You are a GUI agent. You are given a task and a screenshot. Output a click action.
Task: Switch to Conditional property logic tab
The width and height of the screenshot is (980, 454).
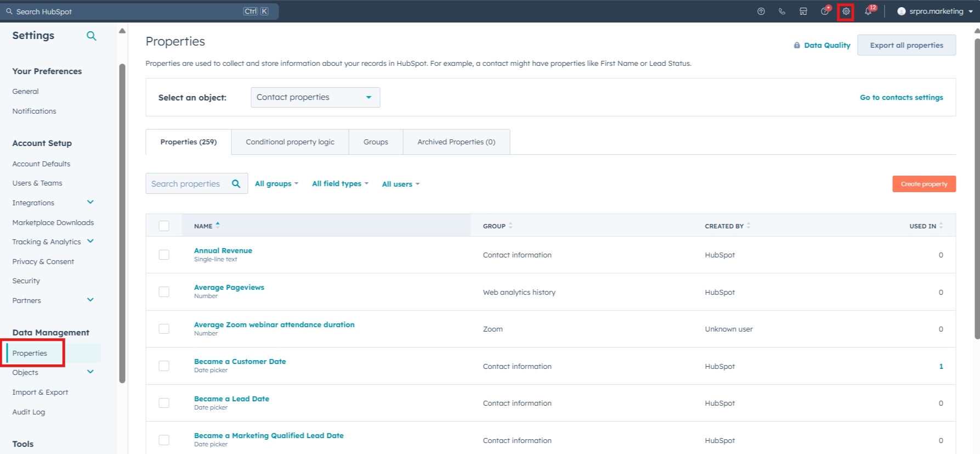(x=290, y=142)
